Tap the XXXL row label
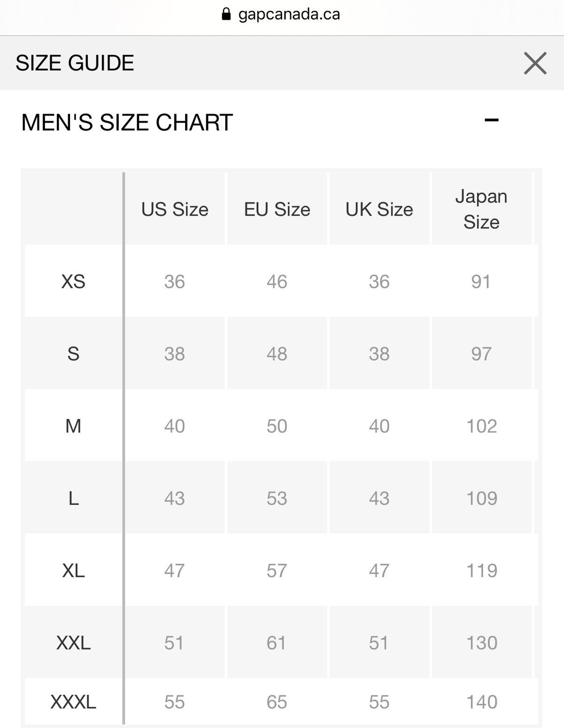 click(73, 702)
